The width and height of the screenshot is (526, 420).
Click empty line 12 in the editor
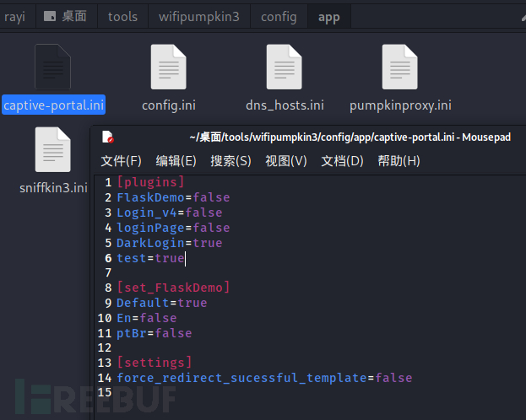[309, 347]
